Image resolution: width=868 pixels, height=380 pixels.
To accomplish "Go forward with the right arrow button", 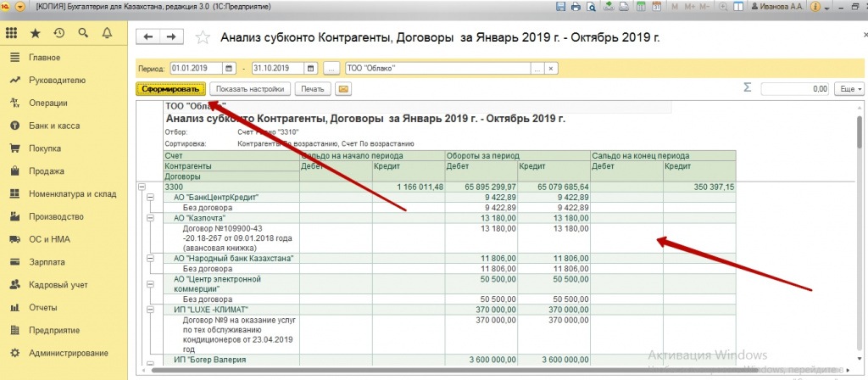I will [x=171, y=36].
